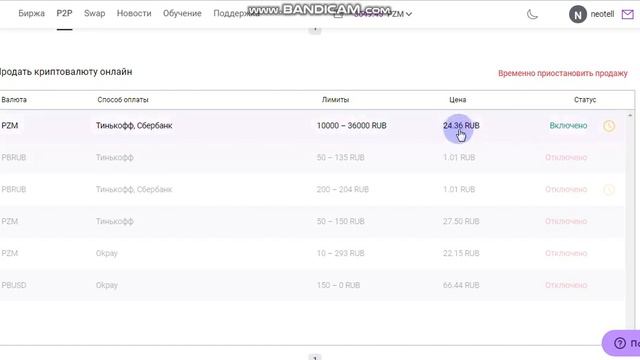Click the 22.15 RUB price
The height and width of the screenshot is (360, 640).
(x=461, y=253)
